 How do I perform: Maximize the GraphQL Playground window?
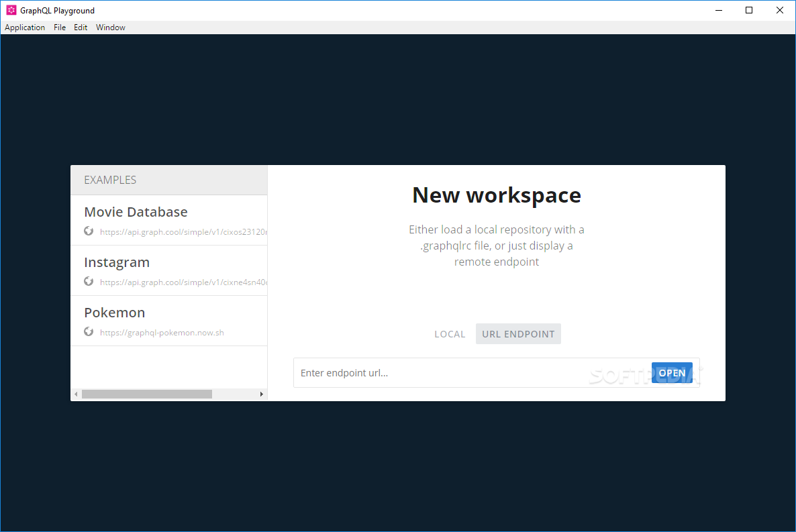point(749,10)
